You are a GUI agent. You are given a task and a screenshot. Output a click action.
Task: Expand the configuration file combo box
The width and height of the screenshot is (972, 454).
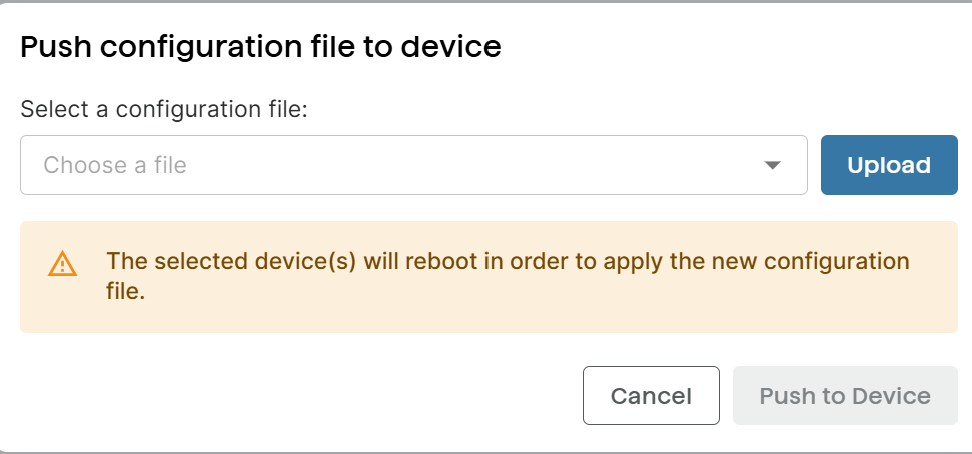click(413, 165)
